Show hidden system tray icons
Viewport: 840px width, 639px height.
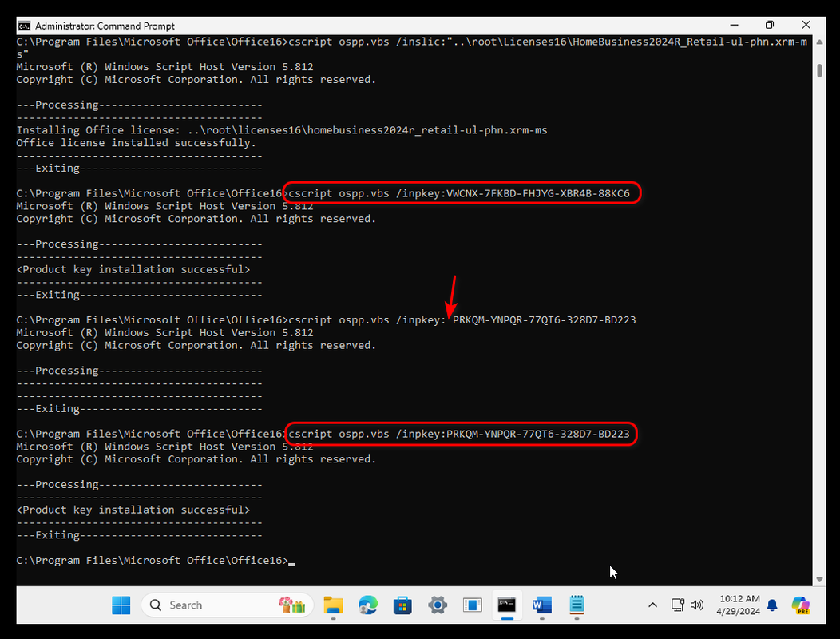point(652,605)
